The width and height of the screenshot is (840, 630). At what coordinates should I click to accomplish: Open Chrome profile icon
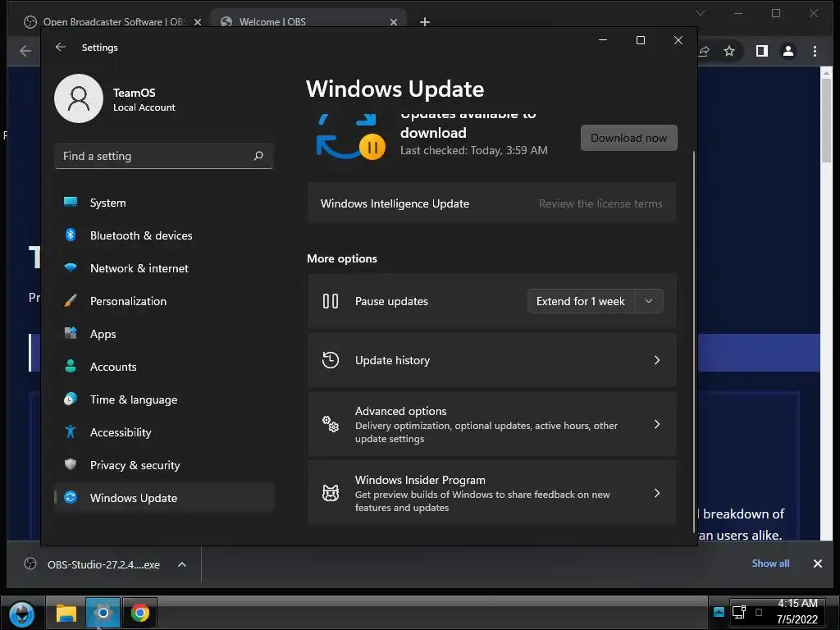coord(788,51)
